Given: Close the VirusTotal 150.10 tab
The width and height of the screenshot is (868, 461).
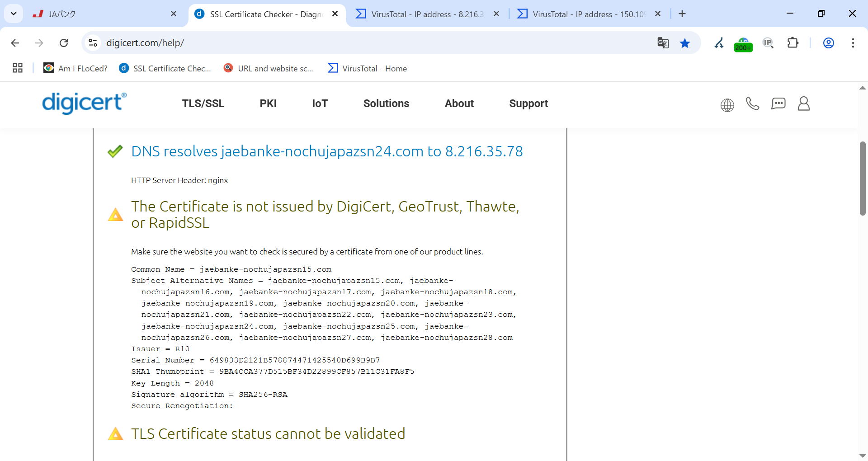Looking at the screenshot, I should (x=658, y=14).
